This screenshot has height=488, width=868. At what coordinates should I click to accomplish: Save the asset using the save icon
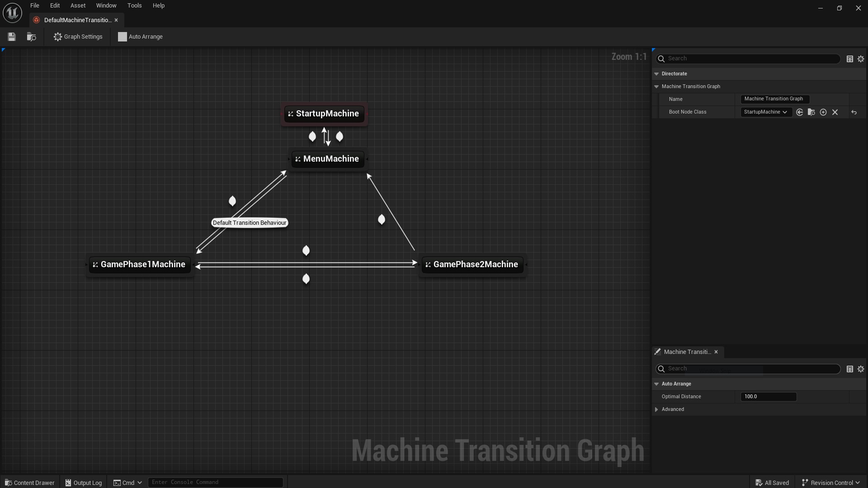(x=12, y=37)
